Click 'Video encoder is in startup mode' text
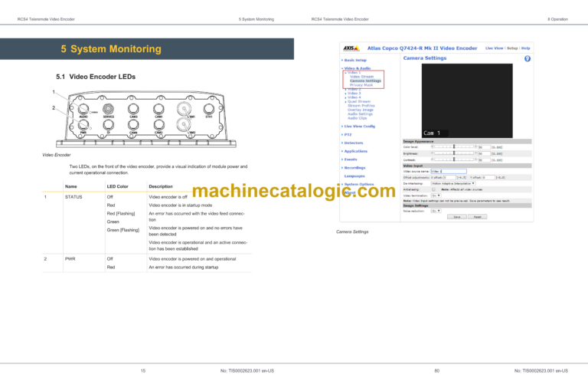The height and width of the screenshot is (381, 588). point(181,205)
